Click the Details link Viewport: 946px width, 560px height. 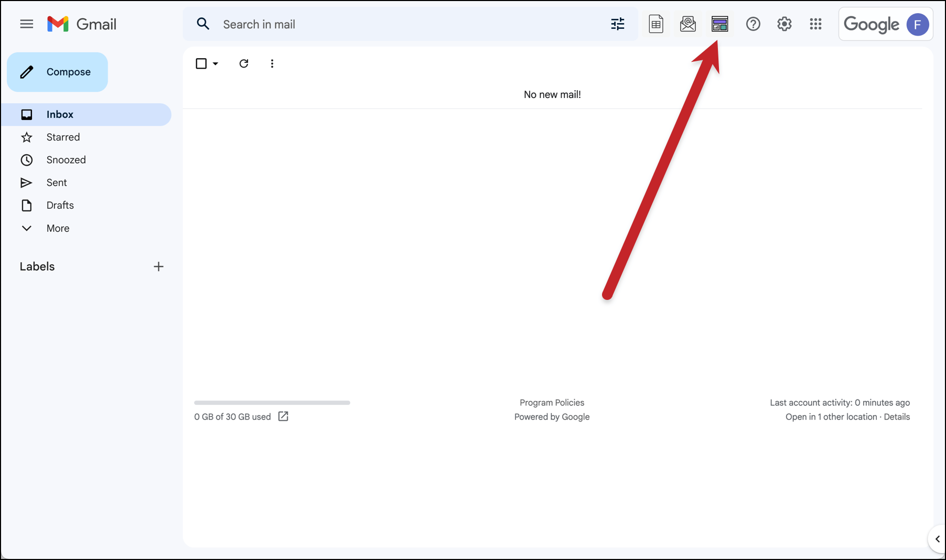pos(897,417)
